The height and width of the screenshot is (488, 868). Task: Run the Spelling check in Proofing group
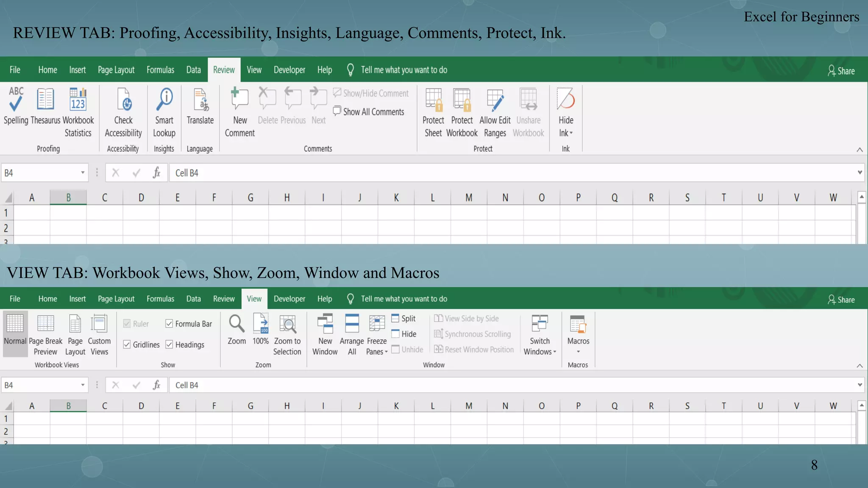click(x=16, y=106)
